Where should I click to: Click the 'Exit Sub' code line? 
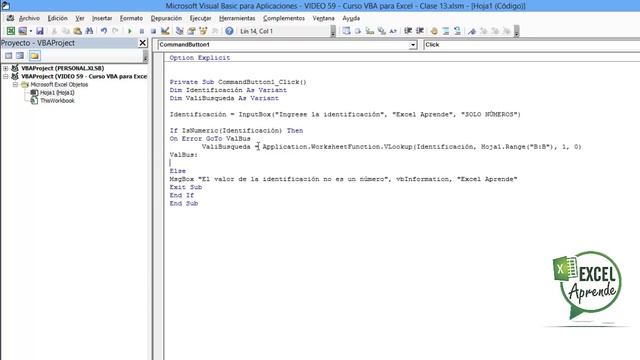tap(186, 187)
